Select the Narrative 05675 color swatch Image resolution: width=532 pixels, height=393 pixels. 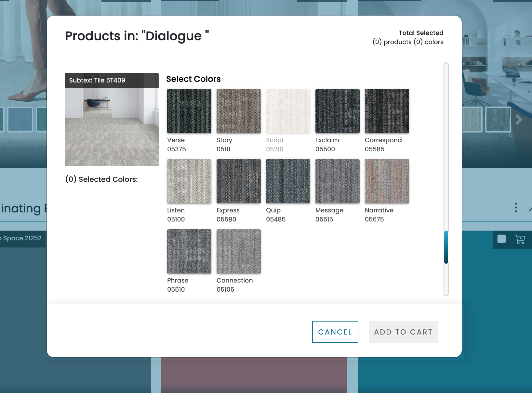pos(387,181)
